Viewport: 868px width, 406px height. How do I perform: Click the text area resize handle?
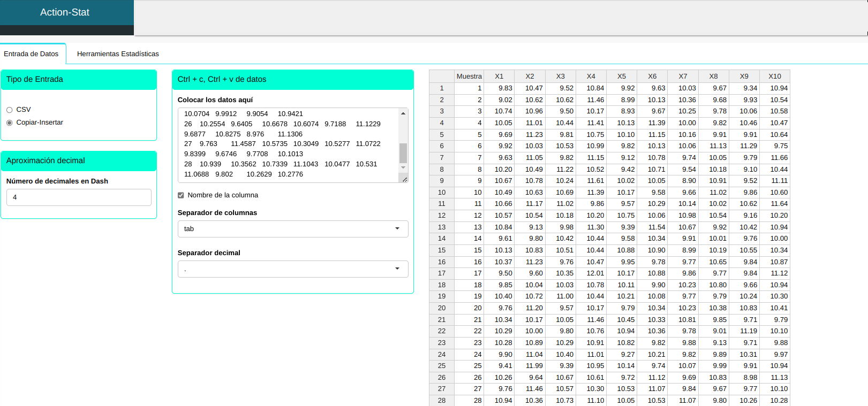[x=405, y=180]
